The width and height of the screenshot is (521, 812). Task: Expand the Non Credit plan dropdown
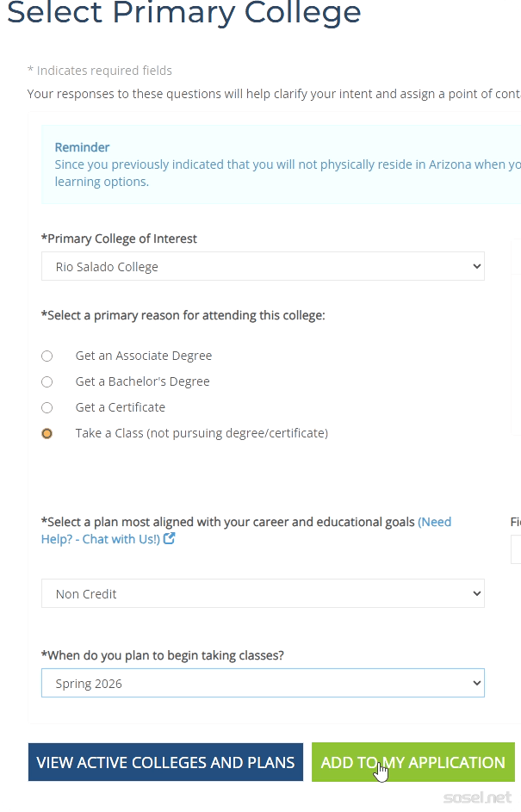[263, 594]
